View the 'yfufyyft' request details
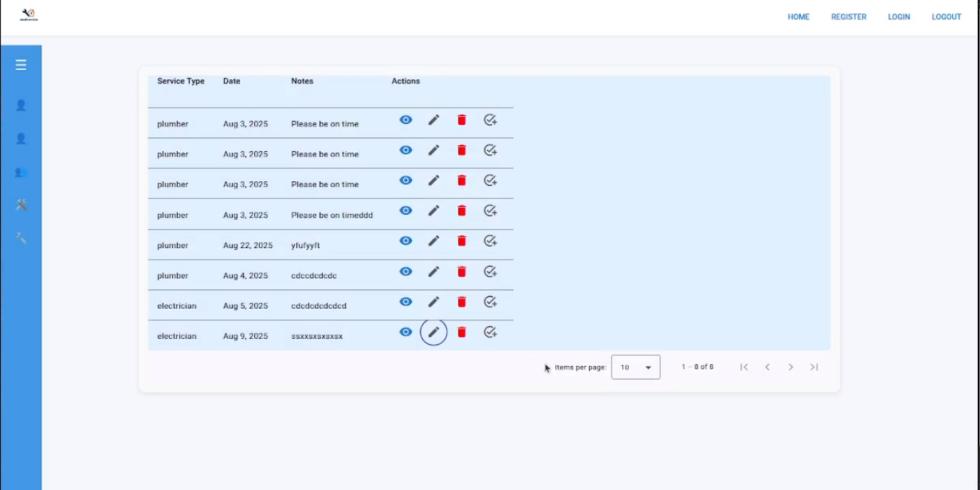The width and height of the screenshot is (980, 490). click(x=405, y=240)
